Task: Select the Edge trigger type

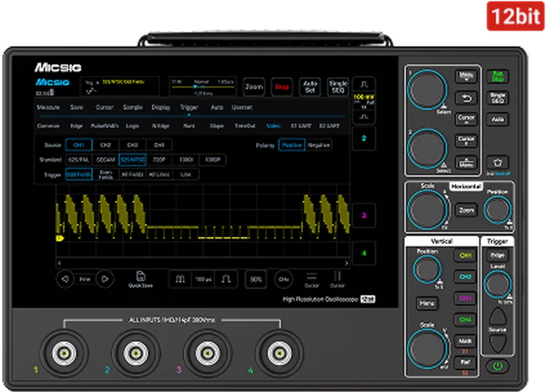Action: point(76,126)
